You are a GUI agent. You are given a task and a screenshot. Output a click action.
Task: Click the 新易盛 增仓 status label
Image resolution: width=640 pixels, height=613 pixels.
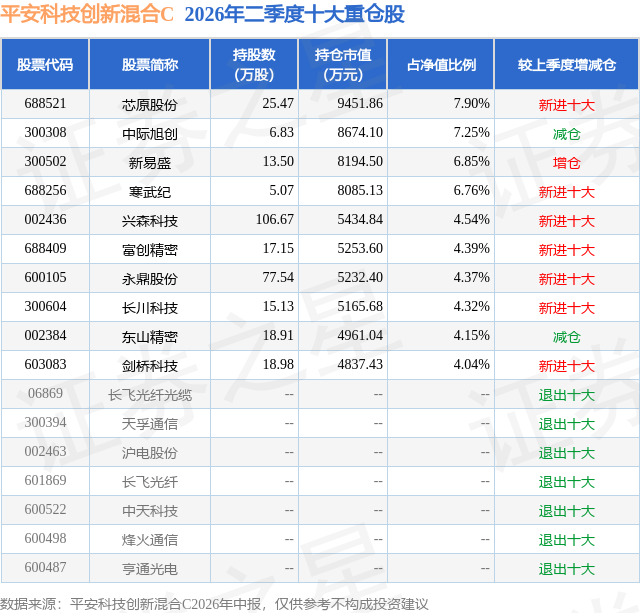pyautogui.click(x=567, y=163)
